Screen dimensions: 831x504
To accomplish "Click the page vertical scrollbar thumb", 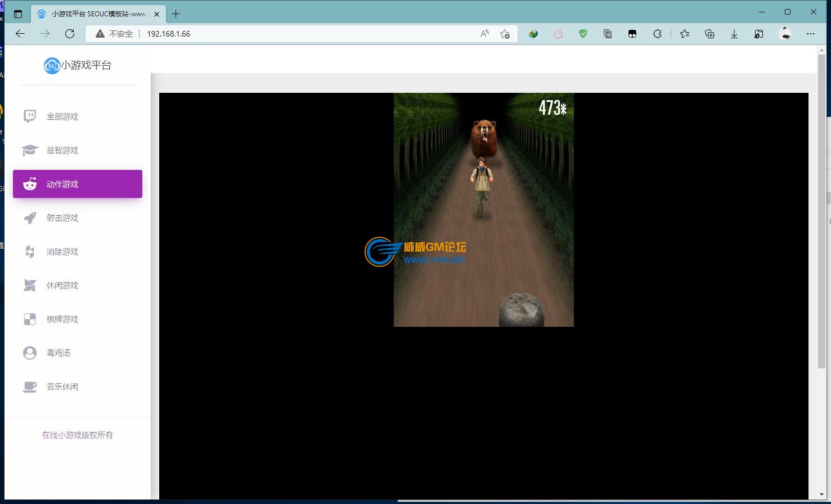I will tap(821, 211).
